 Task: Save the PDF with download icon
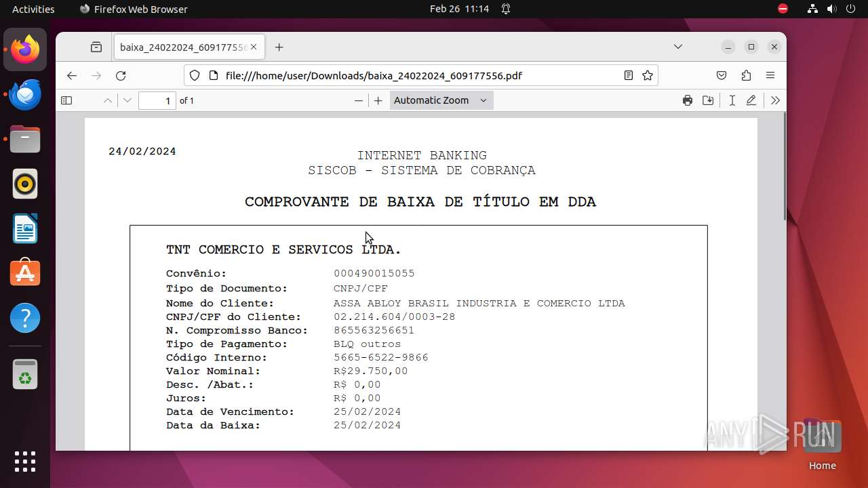coord(708,100)
